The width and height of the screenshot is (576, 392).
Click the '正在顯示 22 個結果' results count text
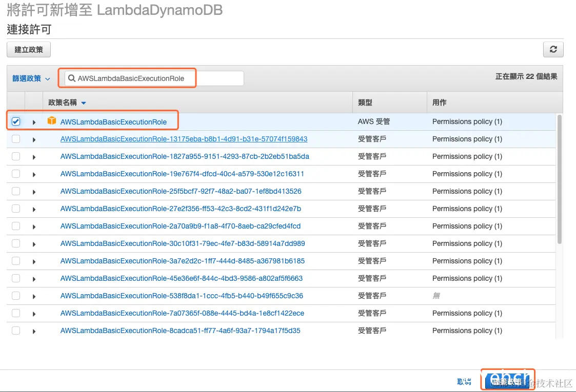pos(526,76)
